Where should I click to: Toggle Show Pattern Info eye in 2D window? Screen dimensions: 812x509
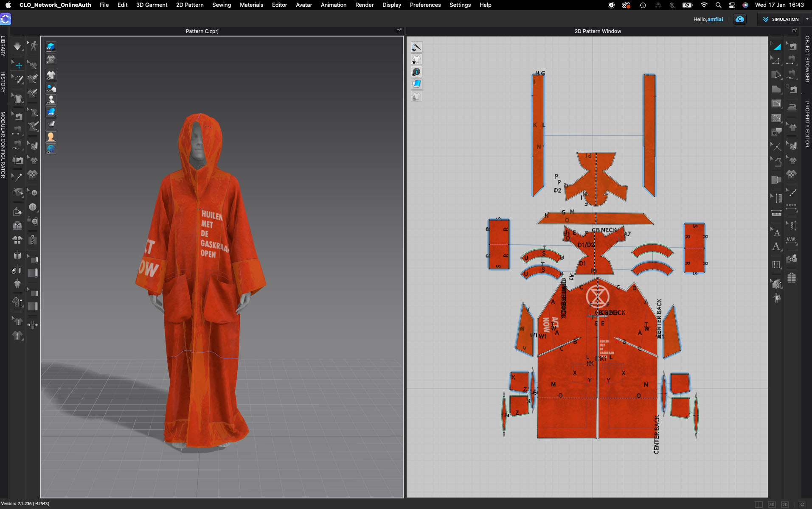point(416,72)
